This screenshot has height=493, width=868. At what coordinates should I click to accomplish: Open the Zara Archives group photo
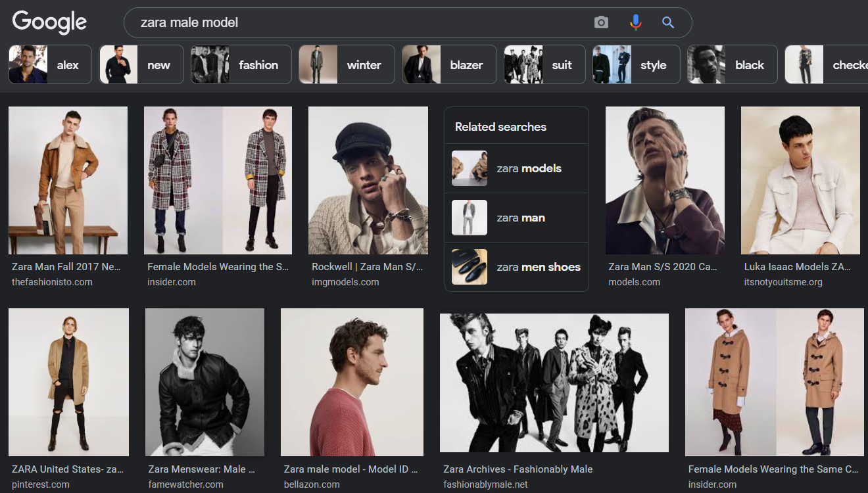[x=554, y=383]
